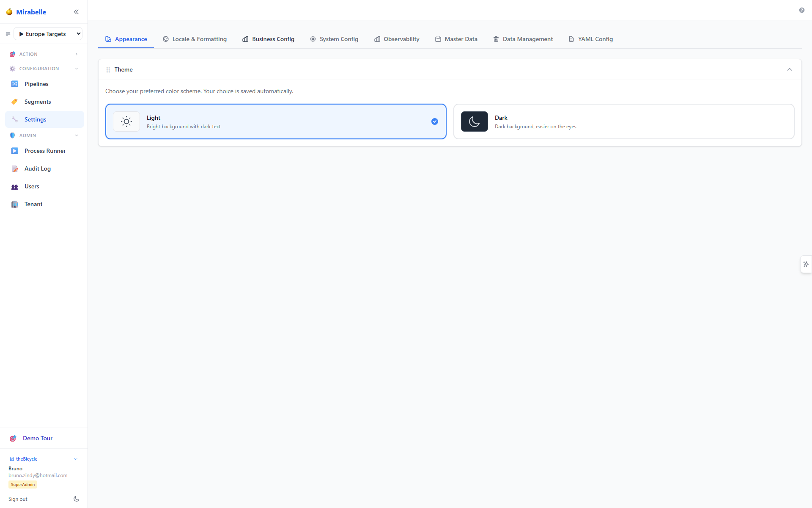Collapse the Admin section chevron
812x508 pixels.
pos(77,135)
